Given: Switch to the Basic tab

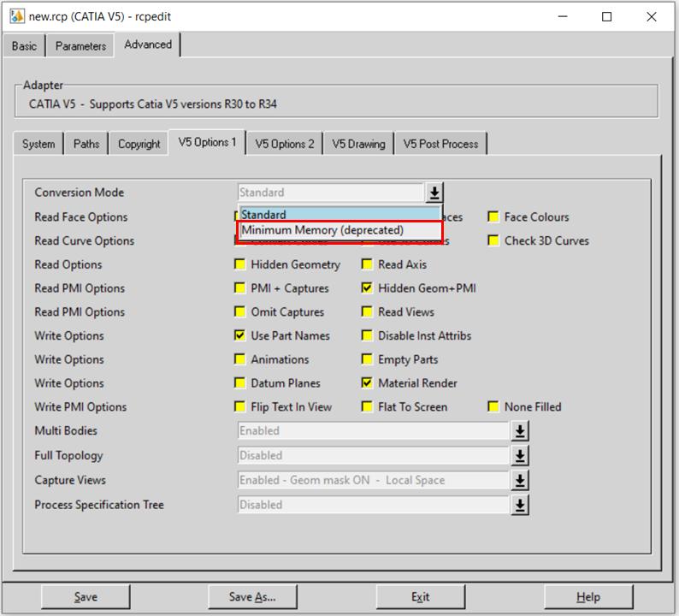Looking at the screenshot, I should [x=24, y=46].
